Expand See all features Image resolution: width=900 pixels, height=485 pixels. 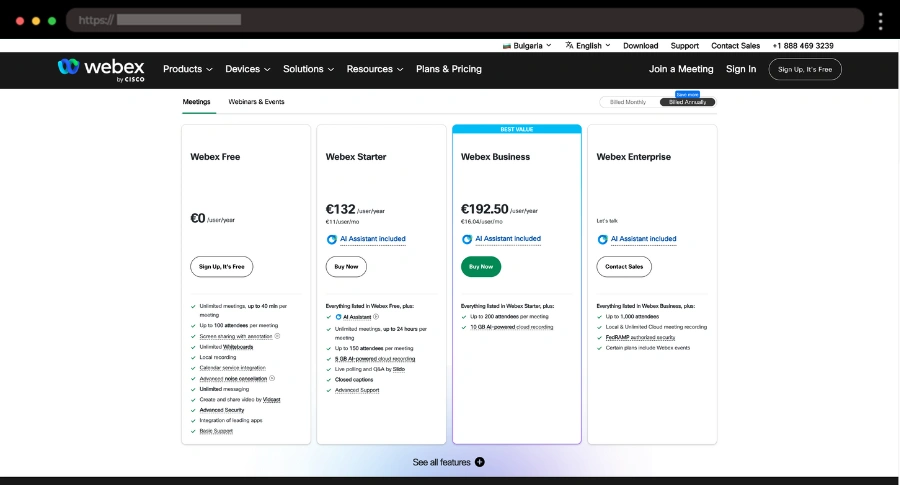(448, 462)
